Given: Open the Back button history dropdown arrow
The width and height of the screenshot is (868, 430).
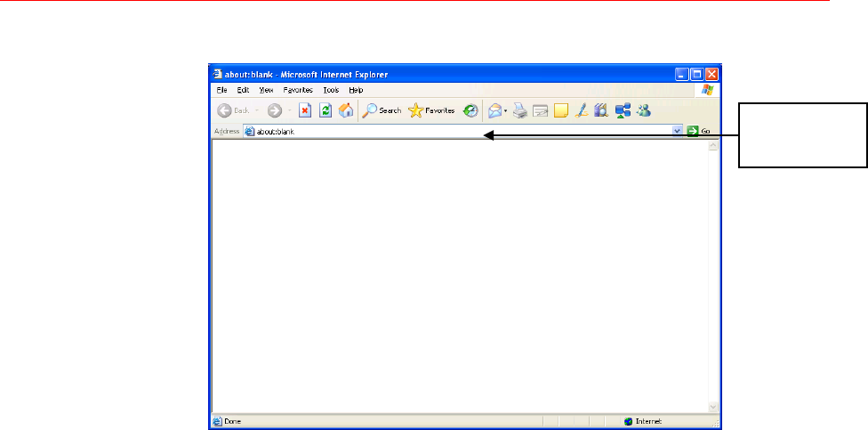Looking at the screenshot, I should point(257,110).
